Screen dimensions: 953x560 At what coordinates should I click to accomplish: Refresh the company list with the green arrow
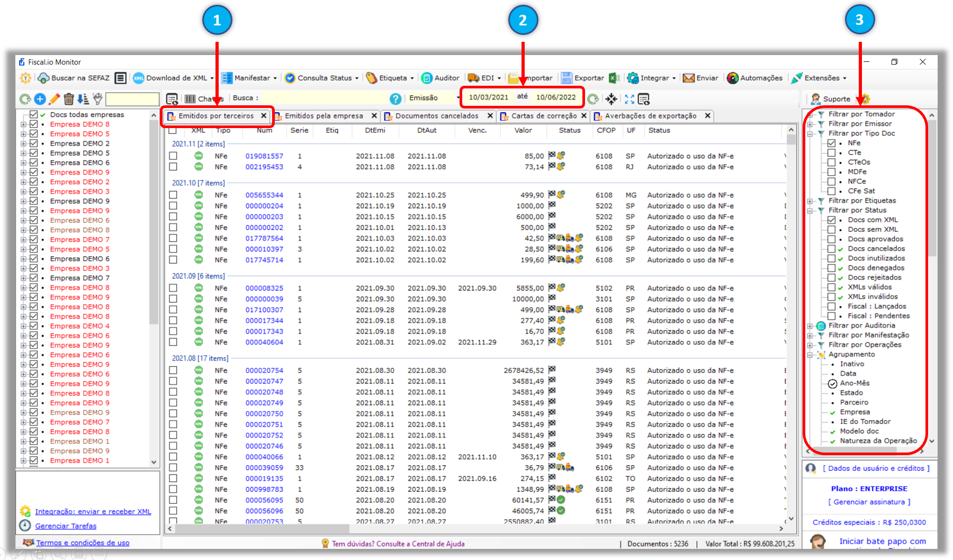25,99
